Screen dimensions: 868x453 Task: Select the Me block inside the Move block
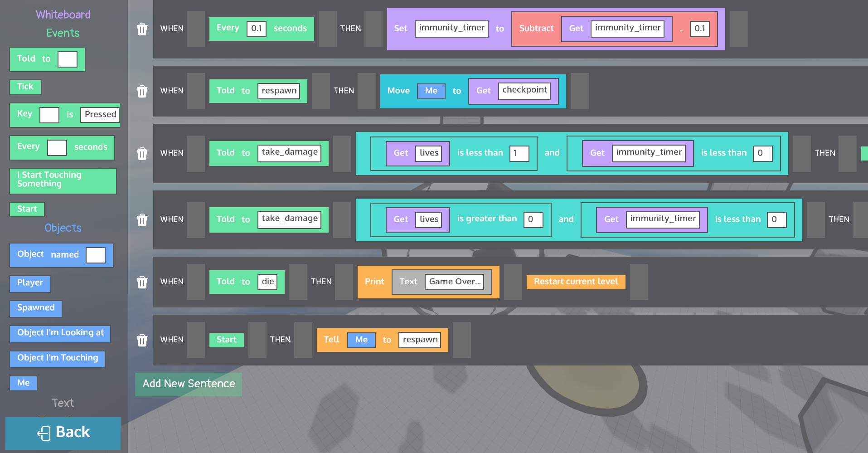[x=431, y=91]
